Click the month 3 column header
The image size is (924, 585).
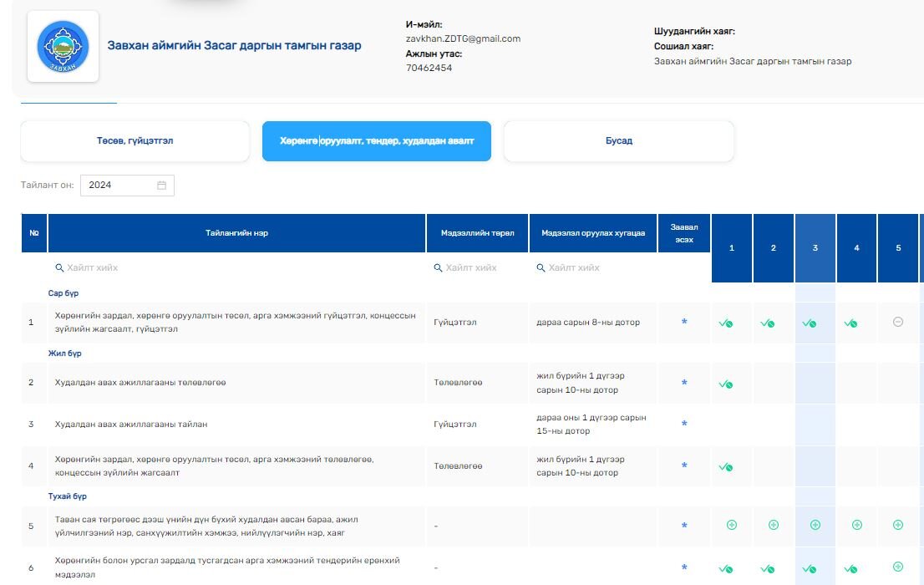pos(815,248)
